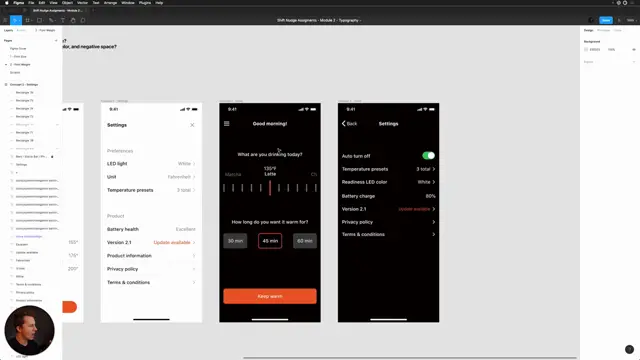
Task: Collapse the Concept 2 - Settings frame layer
Action: point(6,84)
